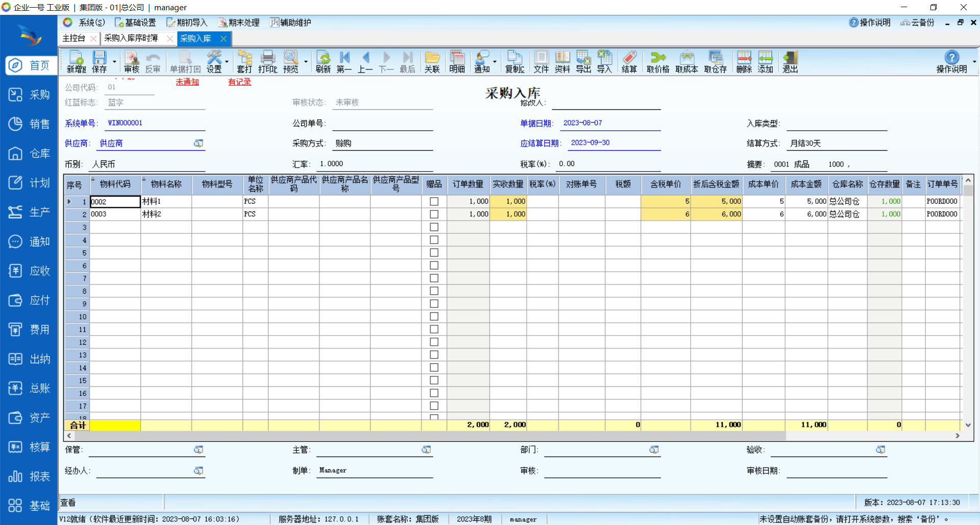The image size is (980, 525).
Task: Click the 复制 (Copy) toolbar icon
Action: (514, 62)
